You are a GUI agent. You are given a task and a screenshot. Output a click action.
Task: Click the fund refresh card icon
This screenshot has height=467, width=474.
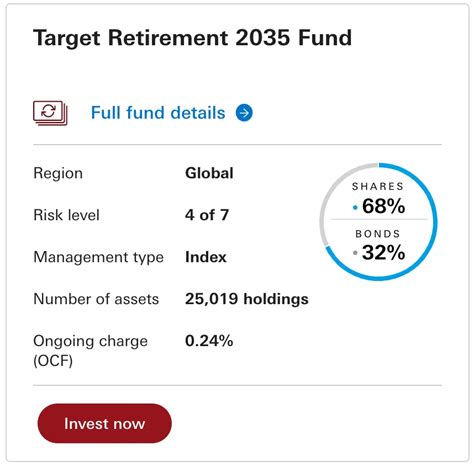coord(50,113)
